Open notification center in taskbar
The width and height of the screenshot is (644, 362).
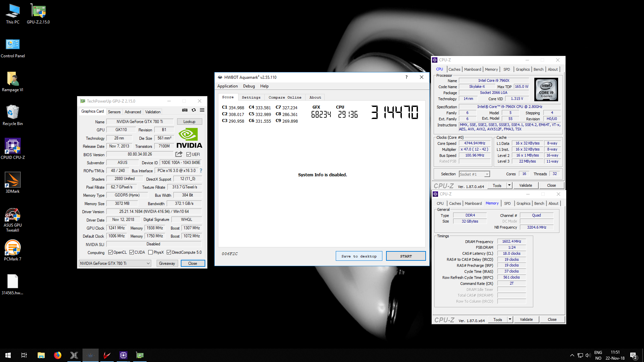click(634, 355)
